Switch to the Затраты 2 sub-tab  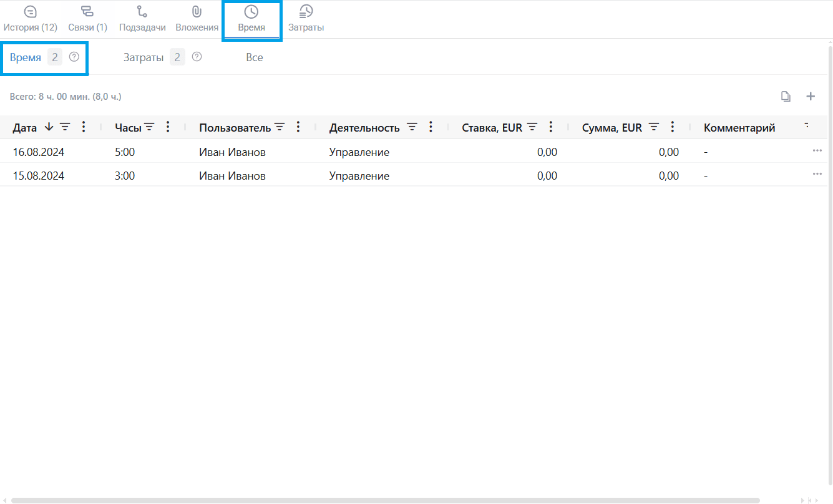(x=154, y=57)
